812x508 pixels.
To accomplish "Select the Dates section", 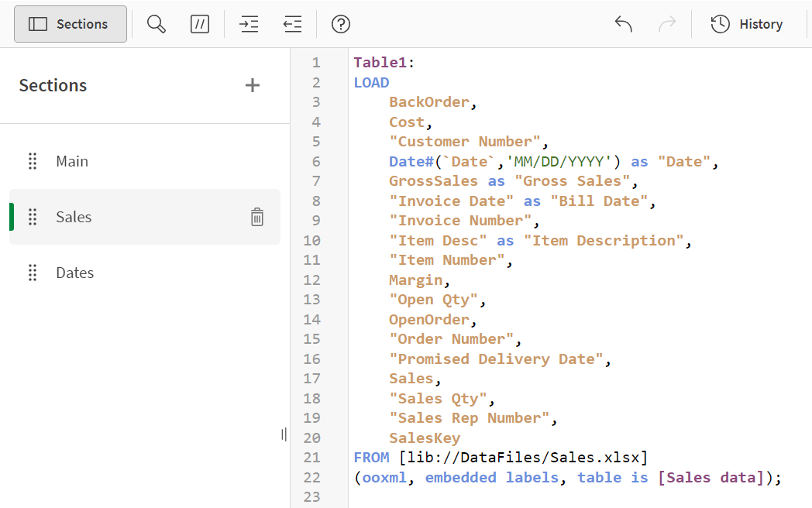I will coord(145,273).
